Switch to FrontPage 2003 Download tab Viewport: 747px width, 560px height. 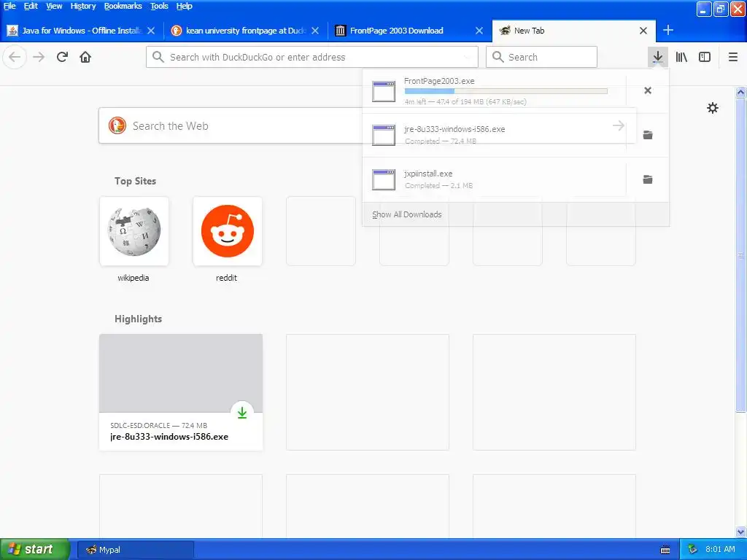click(410, 31)
